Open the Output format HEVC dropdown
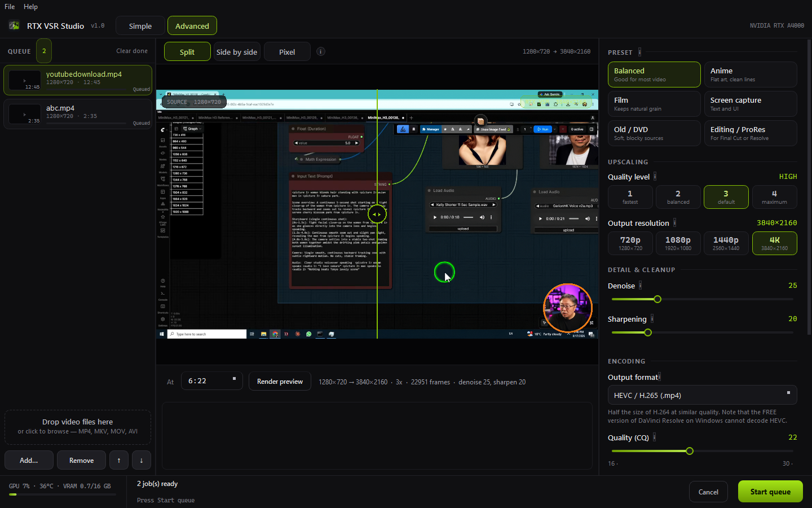812x508 pixels. pyautogui.click(x=702, y=395)
